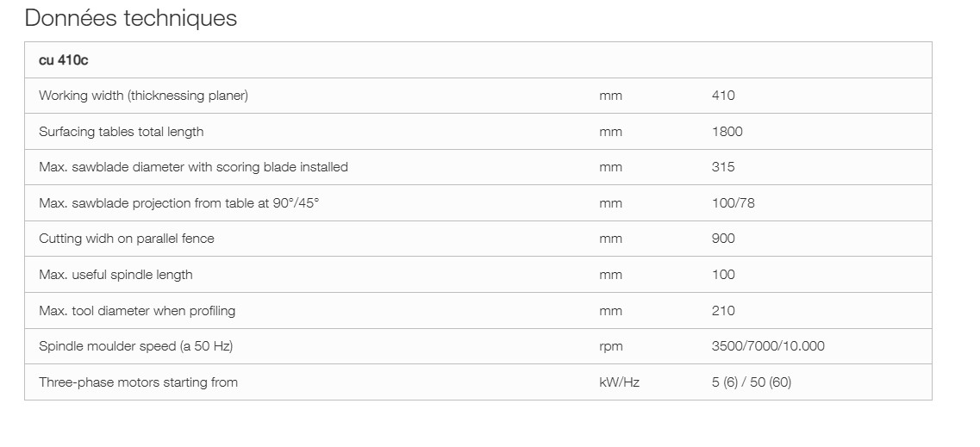
Task: Click the cutting width value 900
Action: (x=723, y=239)
